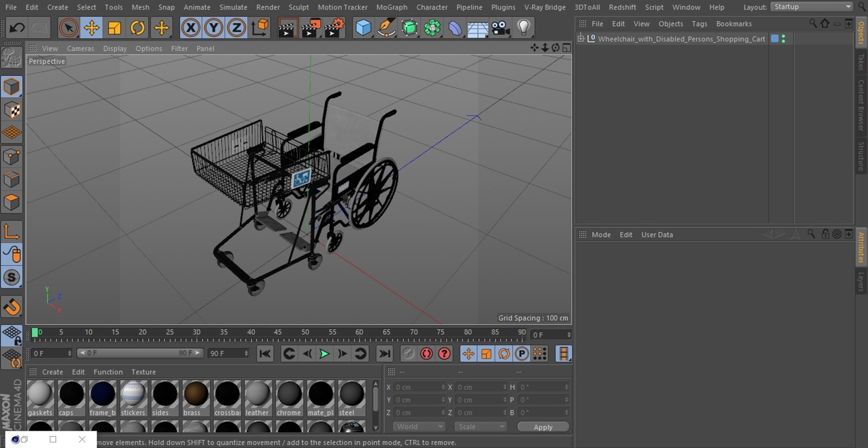Click the Undo arrow icon
Viewport: 868px width, 448px height.
[17, 28]
